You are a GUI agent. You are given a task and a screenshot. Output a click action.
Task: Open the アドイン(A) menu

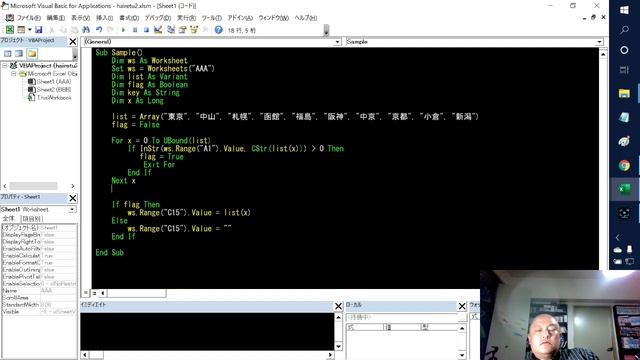pyautogui.click(x=240, y=18)
